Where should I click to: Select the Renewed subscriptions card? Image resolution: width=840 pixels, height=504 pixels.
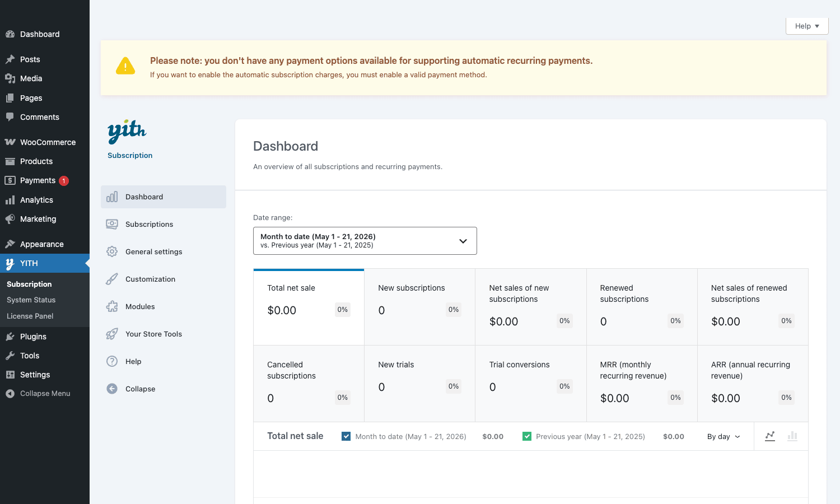coord(642,307)
